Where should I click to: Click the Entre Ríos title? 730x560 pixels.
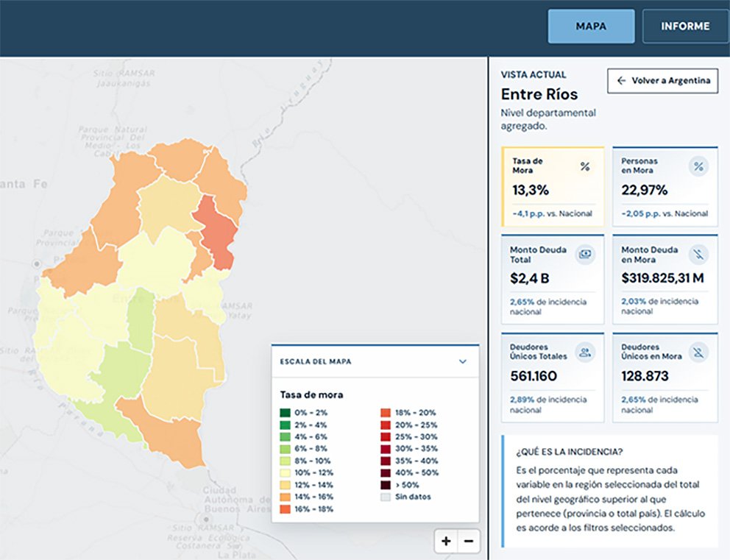pyautogui.click(x=539, y=94)
